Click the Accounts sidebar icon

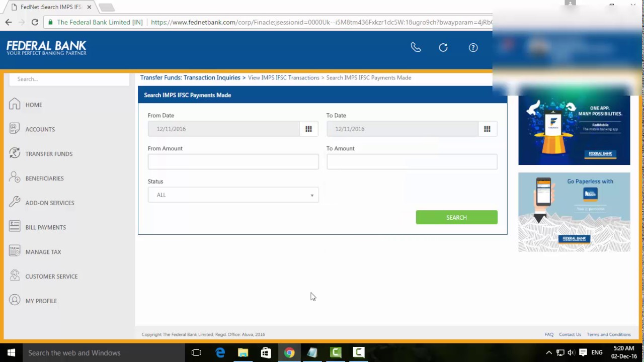point(15,129)
